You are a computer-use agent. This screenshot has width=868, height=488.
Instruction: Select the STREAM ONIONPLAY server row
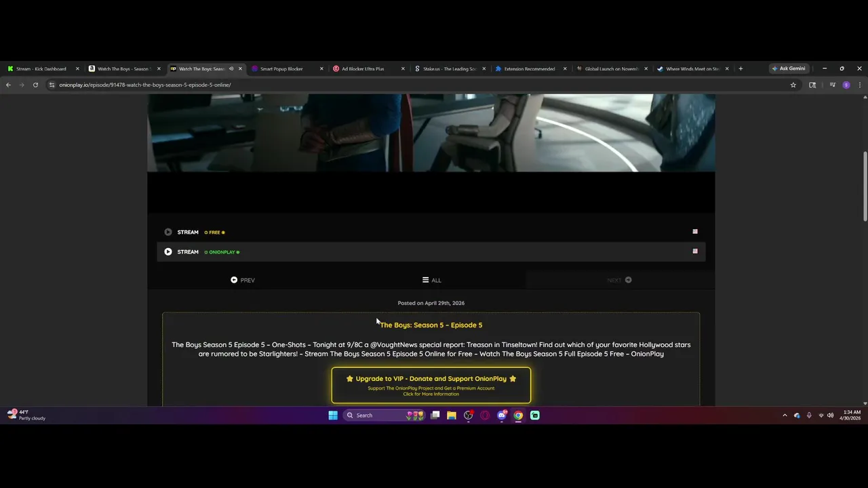(431, 251)
